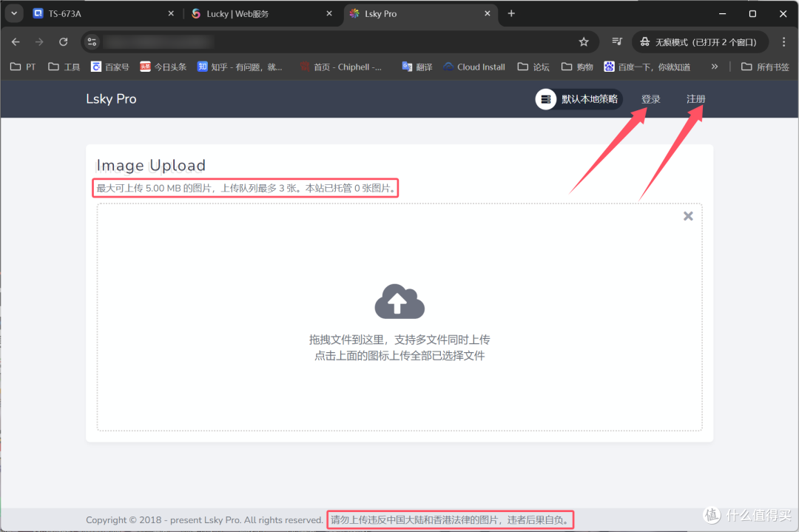Open the 论坛 bookmark folder

(x=533, y=67)
